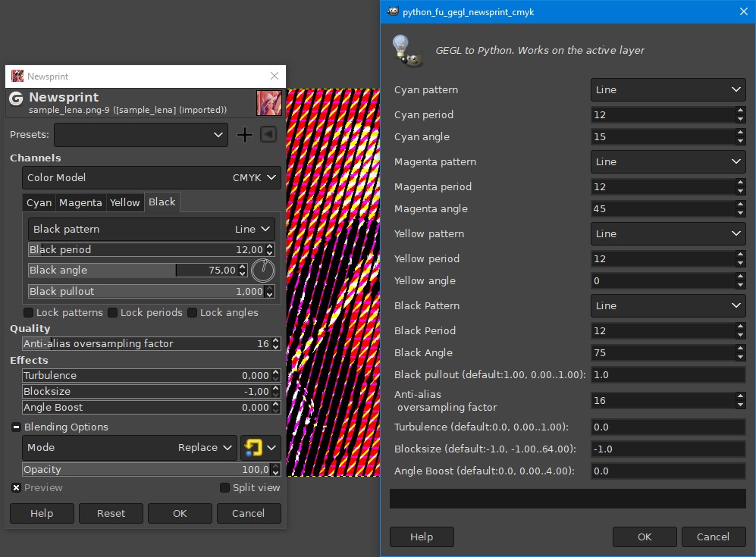
Task: Enable the Lock patterns checkbox
Action: point(29,313)
